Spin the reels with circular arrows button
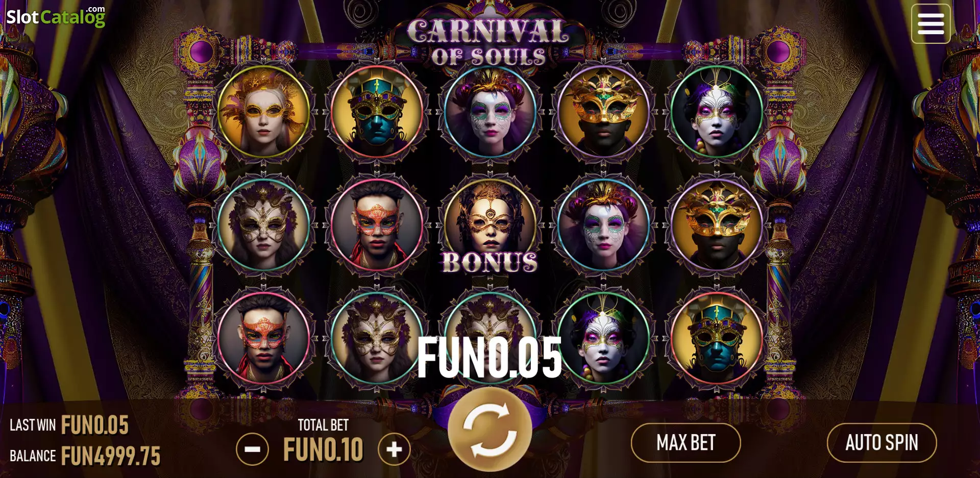980x478 pixels. [490, 430]
